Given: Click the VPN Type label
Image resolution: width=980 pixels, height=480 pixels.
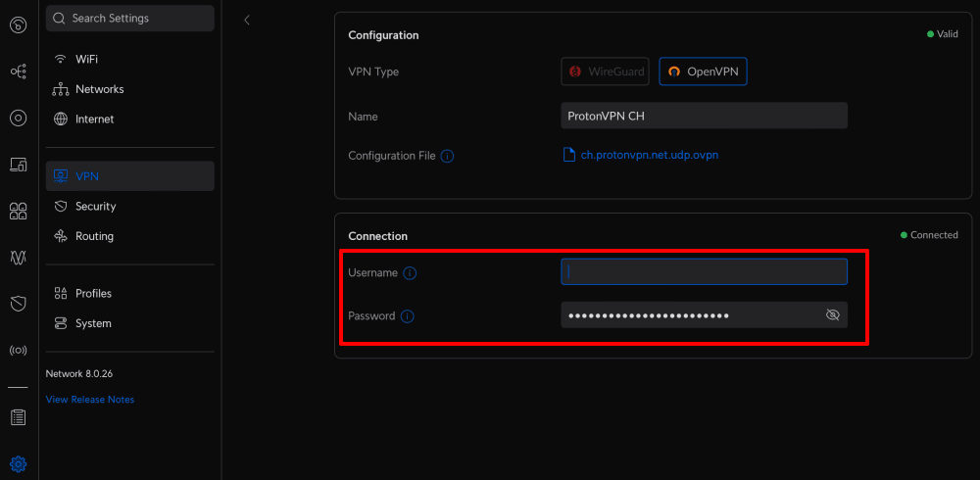Looking at the screenshot, I should [x=373, y=72].
